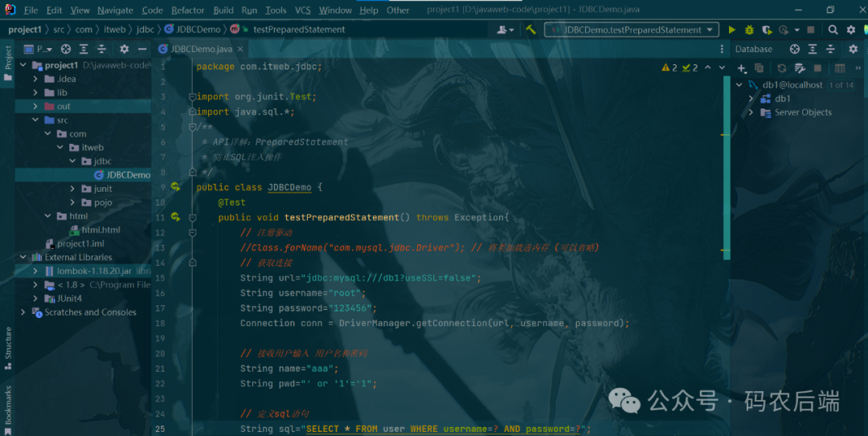Toggle the Project tool window stripe button

click(8, 63)
